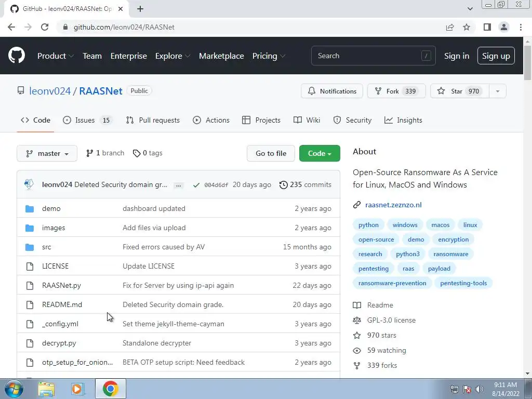Click the share page icon in address bar
This screenshot has height=399, width=532.
coord(450,27)
